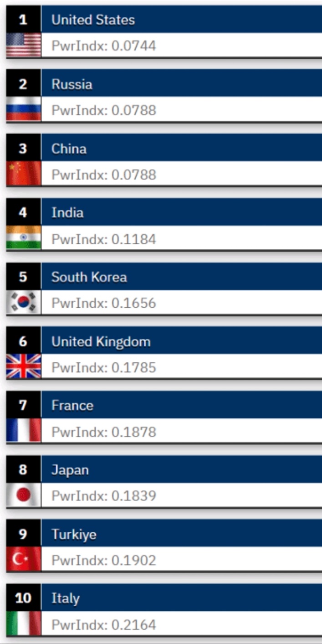Click the India flag icon

tap(24, 238)
